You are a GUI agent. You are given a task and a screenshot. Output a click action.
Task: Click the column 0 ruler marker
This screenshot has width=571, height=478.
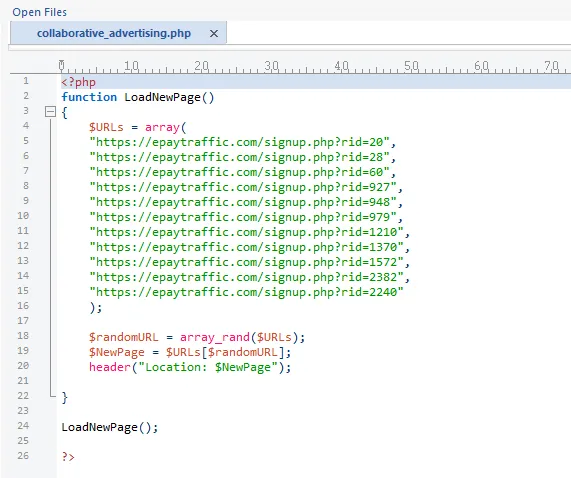(62, 66)
